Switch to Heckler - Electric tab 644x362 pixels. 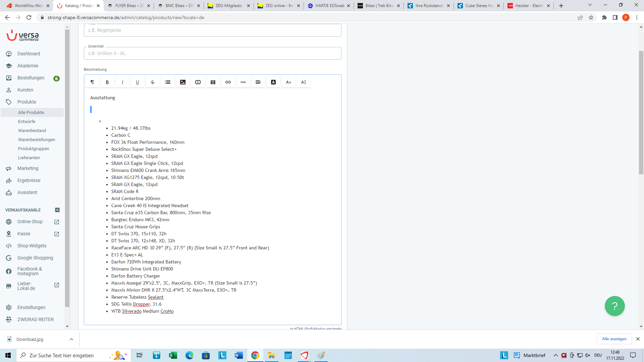(529, 6)
